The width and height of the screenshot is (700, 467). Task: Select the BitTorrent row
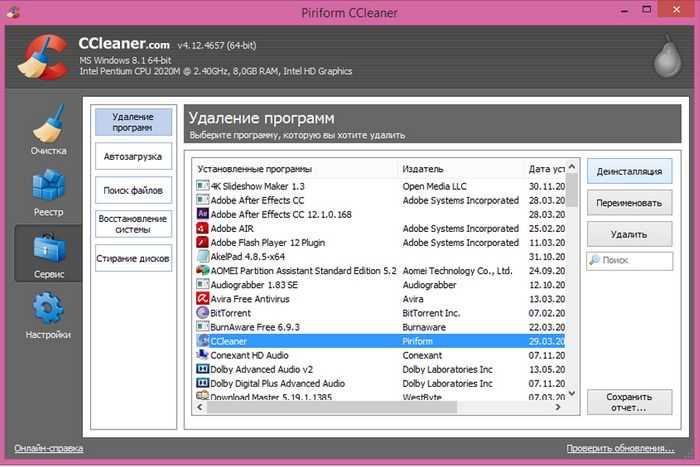pyautogui.click(x=380, y=313)
